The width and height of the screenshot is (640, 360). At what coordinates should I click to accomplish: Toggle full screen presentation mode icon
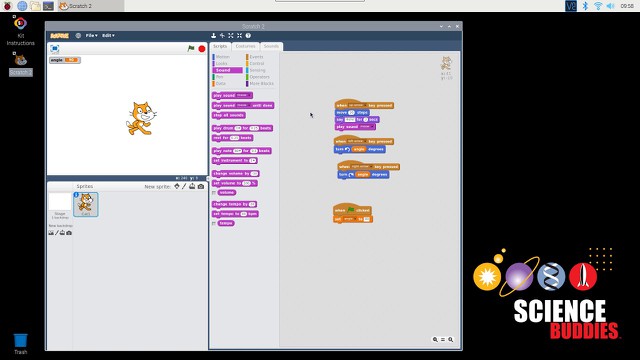(x=55, y=49)
